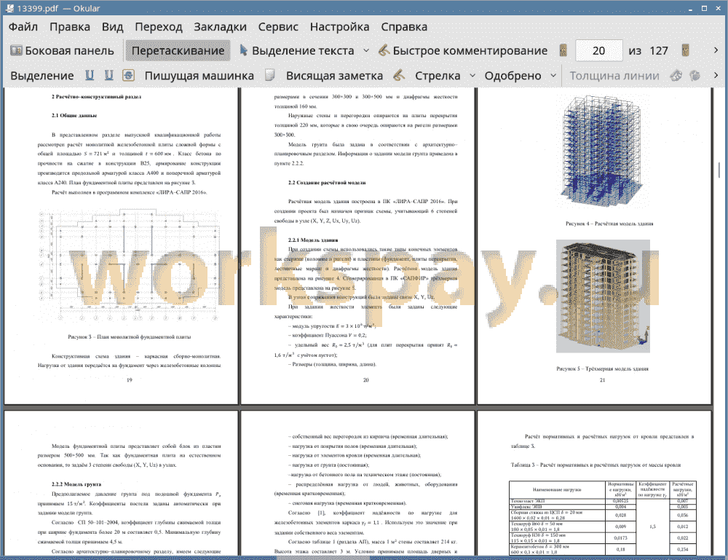Toggle the Одобрено stamp tool
The width and height of the screenshot is (728, 560).
(513, 76)
